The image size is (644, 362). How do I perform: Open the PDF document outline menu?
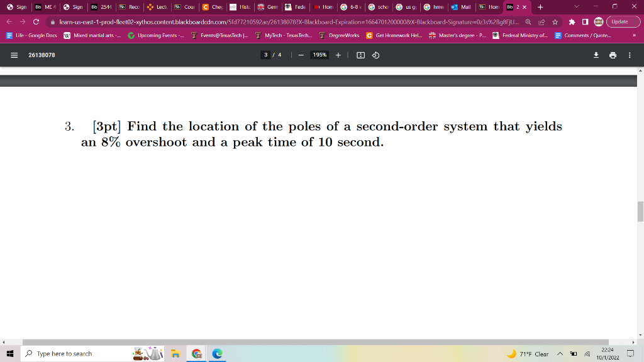pyautogui.click(x=13, y=55)
